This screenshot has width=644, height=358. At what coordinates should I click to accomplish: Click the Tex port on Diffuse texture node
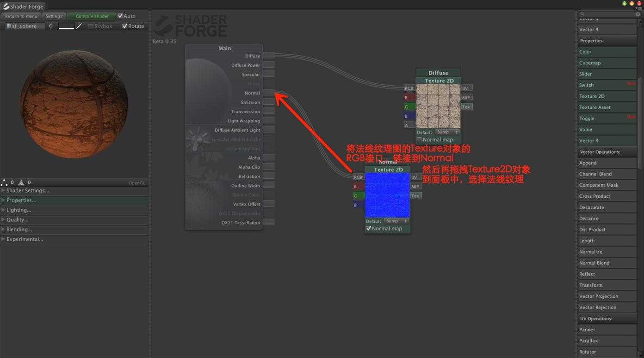[x=467, y=107]
